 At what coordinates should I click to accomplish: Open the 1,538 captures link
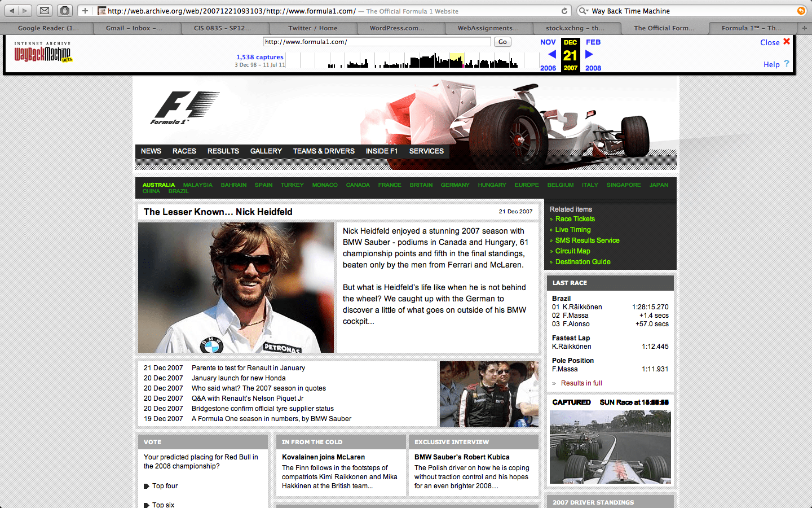(x=260, y=57)
